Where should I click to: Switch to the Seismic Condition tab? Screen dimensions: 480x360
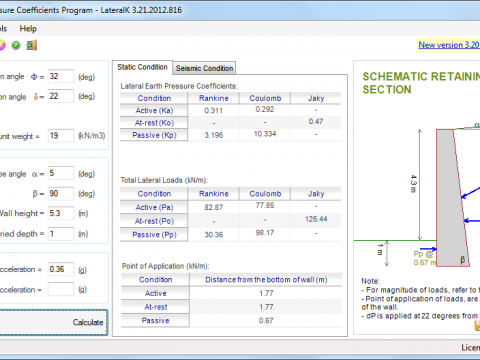click(204, 68)
